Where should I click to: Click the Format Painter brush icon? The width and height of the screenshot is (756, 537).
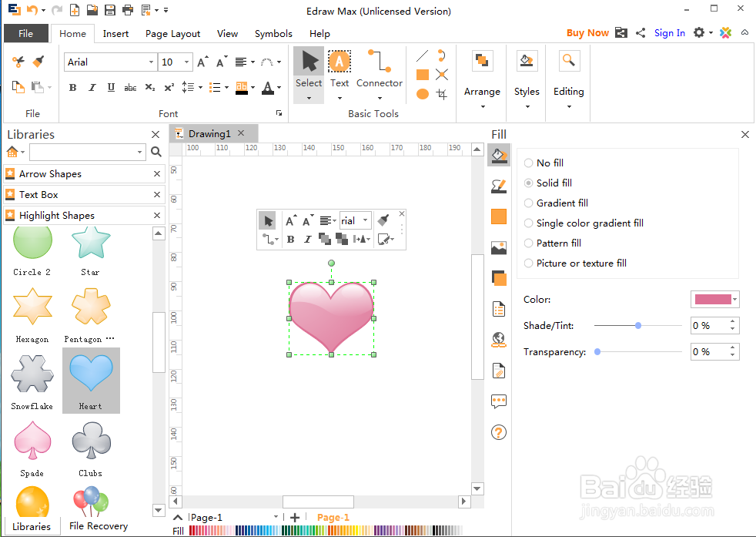(x=38, y=62)
